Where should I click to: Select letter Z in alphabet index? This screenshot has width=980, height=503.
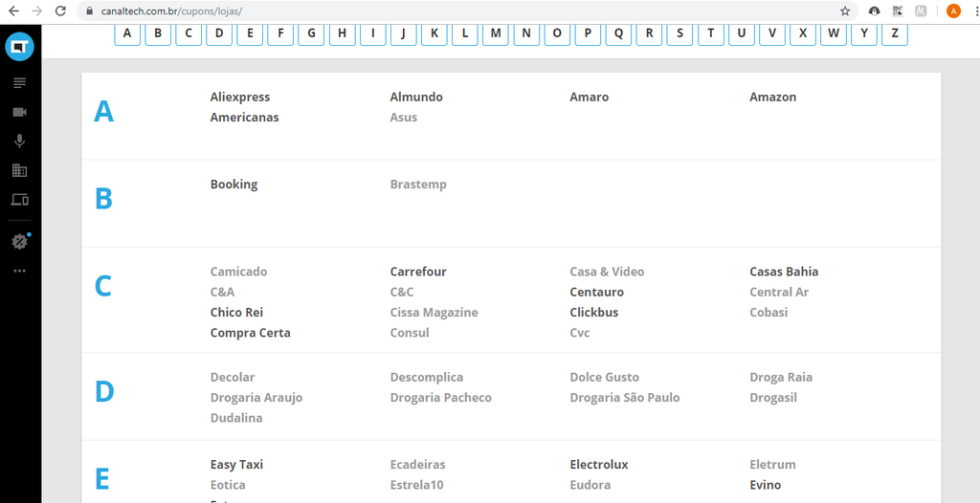(x=895, y=33)
